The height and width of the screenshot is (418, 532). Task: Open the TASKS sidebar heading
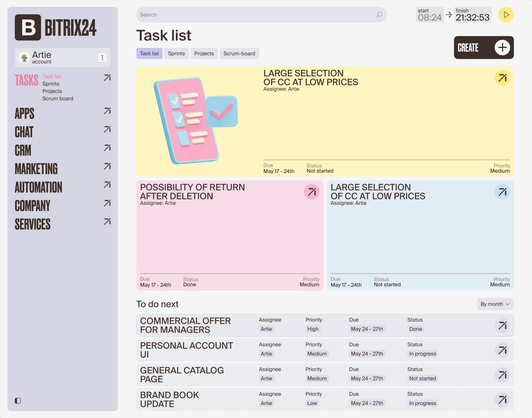point(26,80)
